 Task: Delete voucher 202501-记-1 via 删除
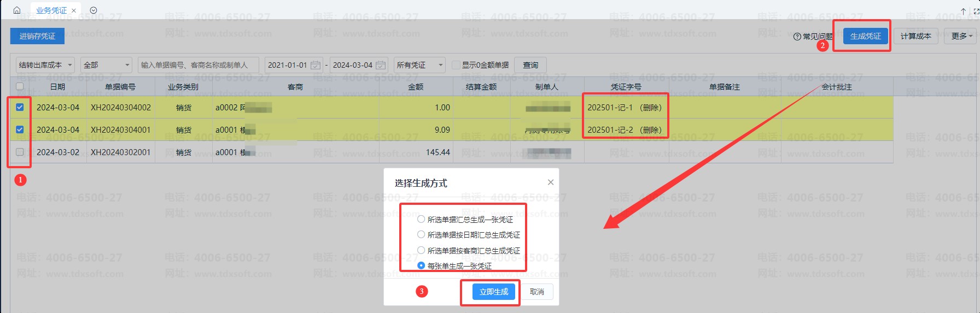[x=651, y=108]
